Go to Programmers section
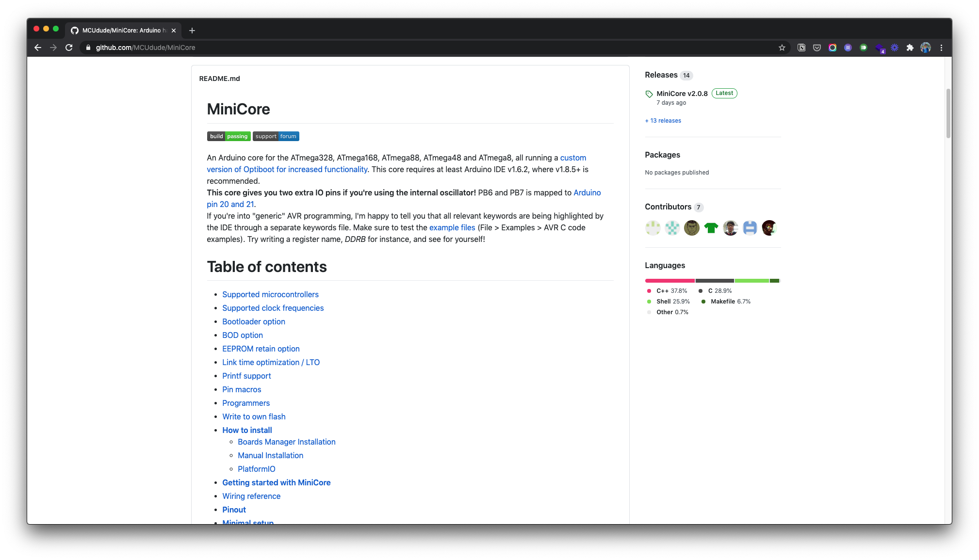The height and width of the screenshot is (560, 979). pyautogui.click(x=246, y=403)
